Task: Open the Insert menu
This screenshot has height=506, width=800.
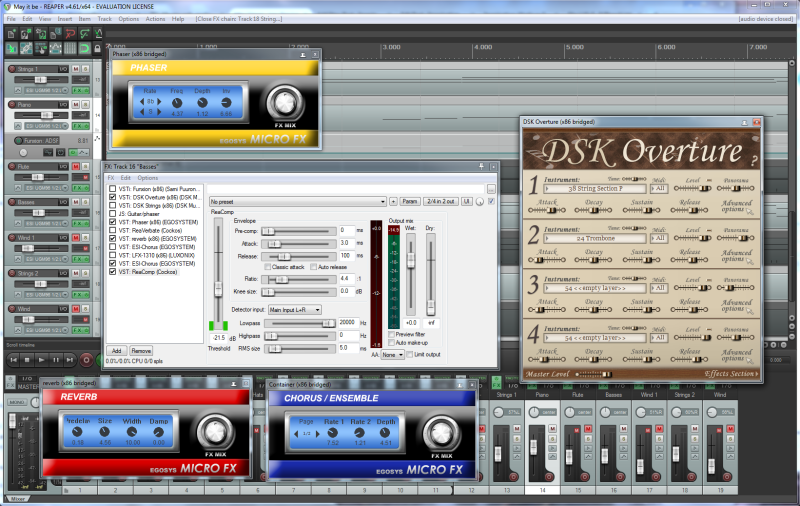Action: (x=65, y=19)
